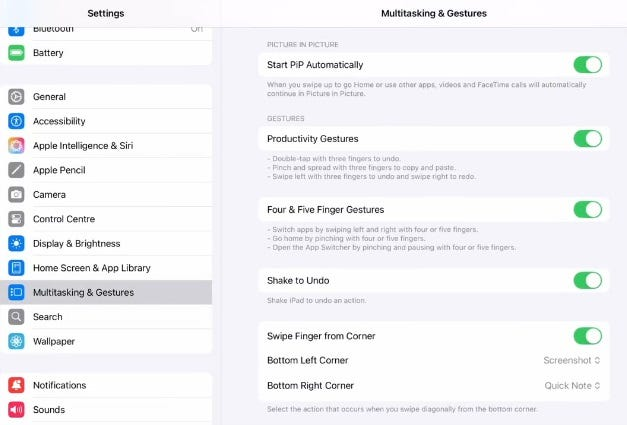Toggle Shake to Undo off
Viewport: 627px width, 425px height.
(587, 280)
